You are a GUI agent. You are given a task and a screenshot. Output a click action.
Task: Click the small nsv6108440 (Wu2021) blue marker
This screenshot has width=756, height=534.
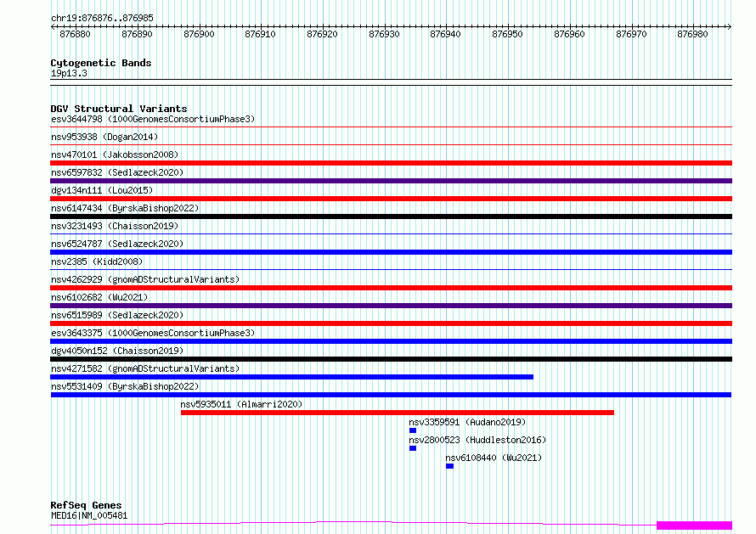450,466
